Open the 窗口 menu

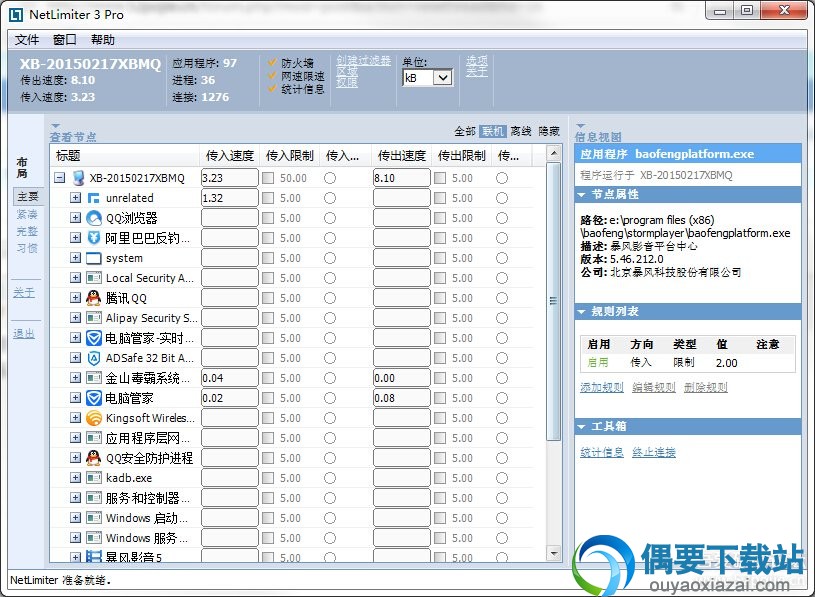click(x=64, y=40)
